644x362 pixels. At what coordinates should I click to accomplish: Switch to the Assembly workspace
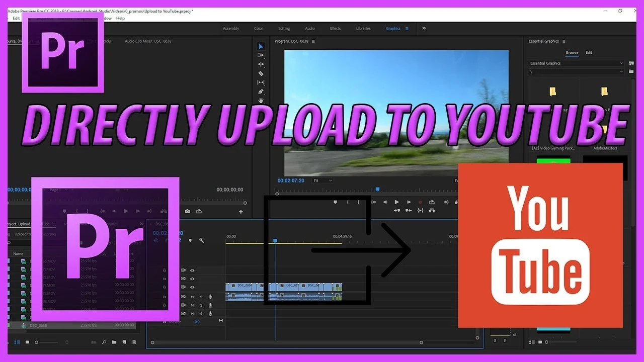[x=231, y=29]
